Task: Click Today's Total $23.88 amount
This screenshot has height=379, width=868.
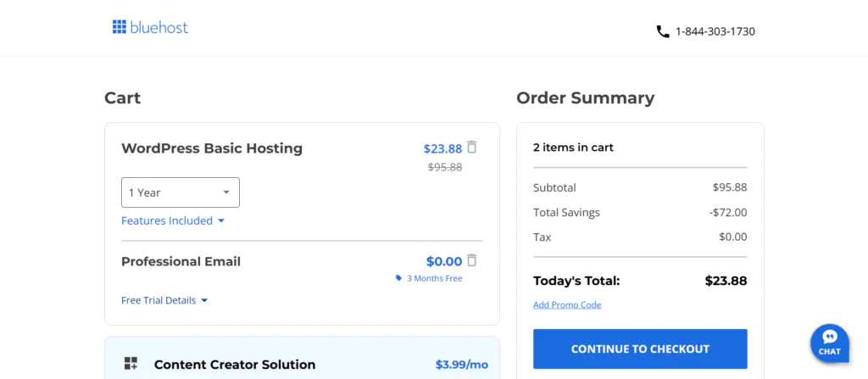Action: click(x=726, y=281)
